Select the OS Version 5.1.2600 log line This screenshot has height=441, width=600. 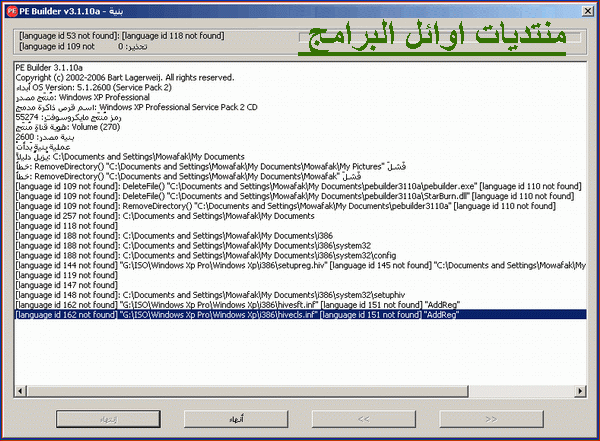click(x=100, y=86)
